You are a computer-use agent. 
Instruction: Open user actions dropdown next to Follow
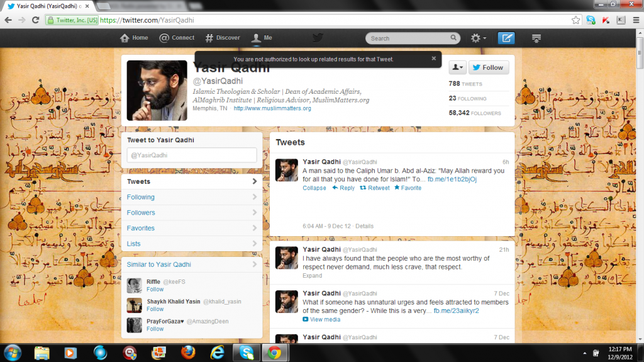coord(457,67)
